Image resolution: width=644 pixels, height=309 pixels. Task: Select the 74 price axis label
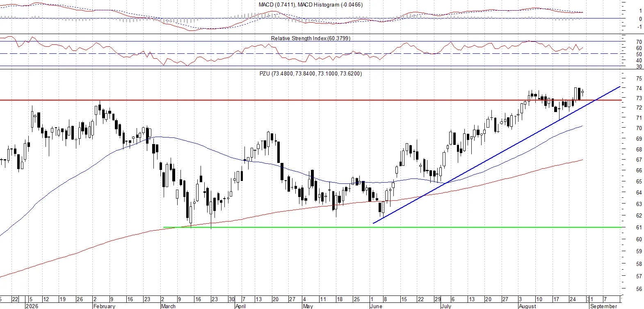click(x=639, y=88)
